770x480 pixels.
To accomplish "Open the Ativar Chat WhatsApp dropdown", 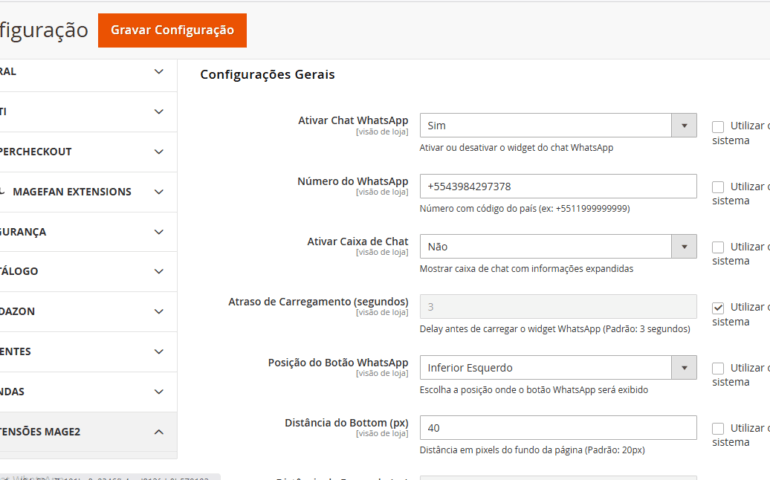I will pos(558,126).
